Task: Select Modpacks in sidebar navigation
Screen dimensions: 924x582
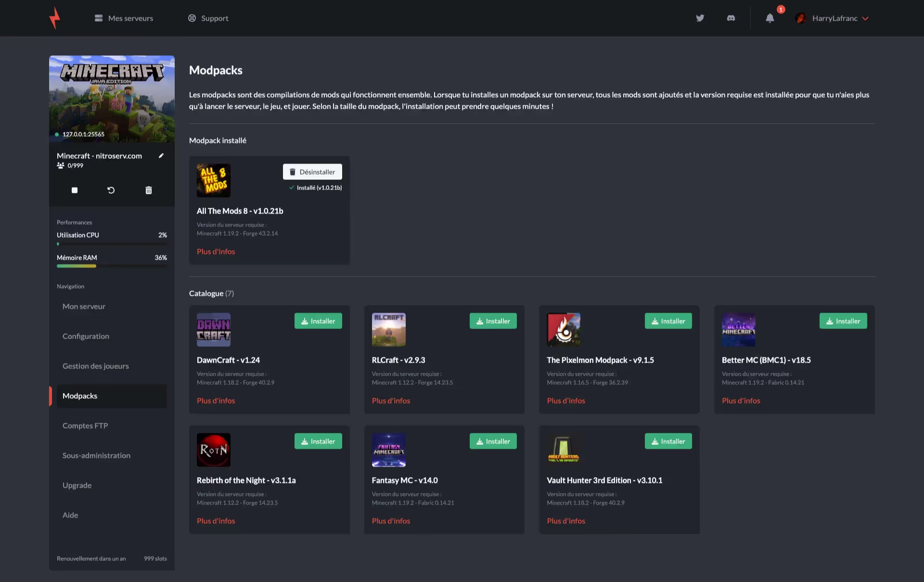Action: tap(112, 396)
